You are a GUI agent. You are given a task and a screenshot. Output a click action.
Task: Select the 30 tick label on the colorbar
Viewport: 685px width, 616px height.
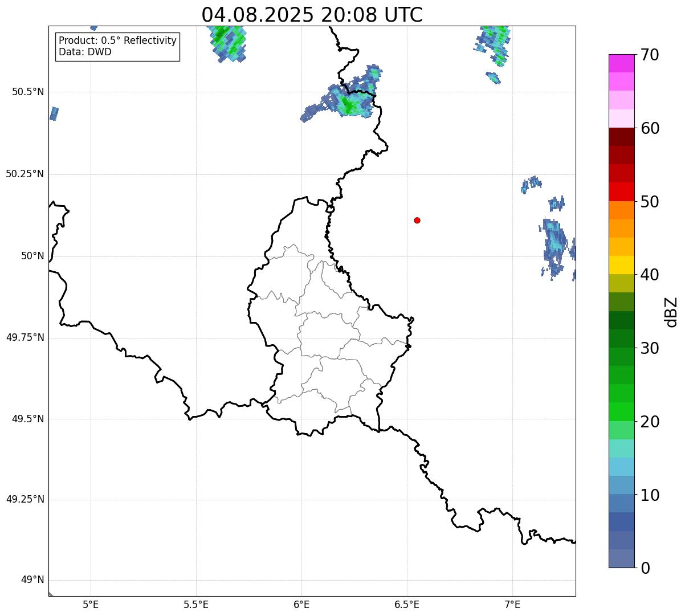649,348
